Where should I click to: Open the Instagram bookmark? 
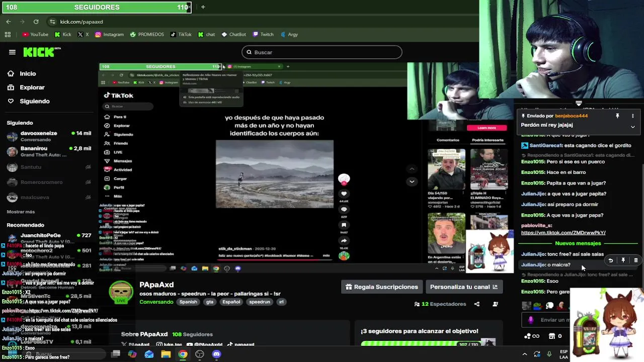point(109,34)
